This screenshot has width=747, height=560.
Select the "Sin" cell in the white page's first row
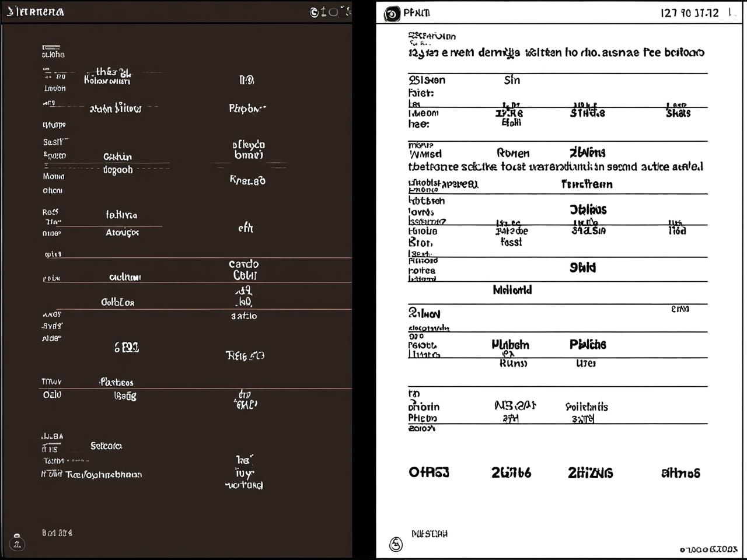pyautogui.click(x=512, y=80)
